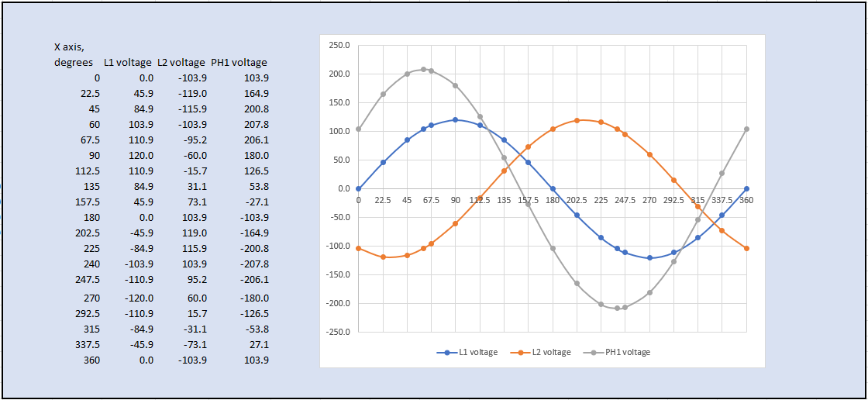Image resolution: width=868 pixels, height=400 pixels.
Task: Click the blue L1 voltage legend marker
Action: click(446, 353)
